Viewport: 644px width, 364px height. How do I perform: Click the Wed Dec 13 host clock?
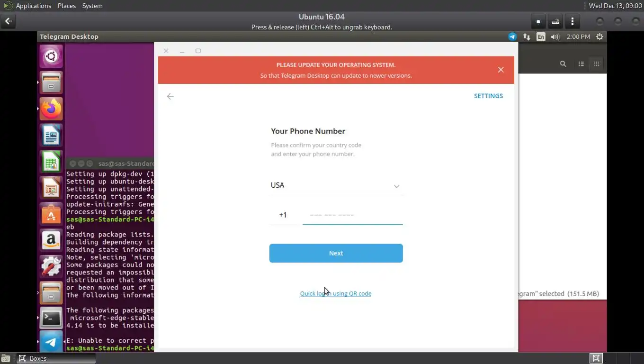(615, 6)
